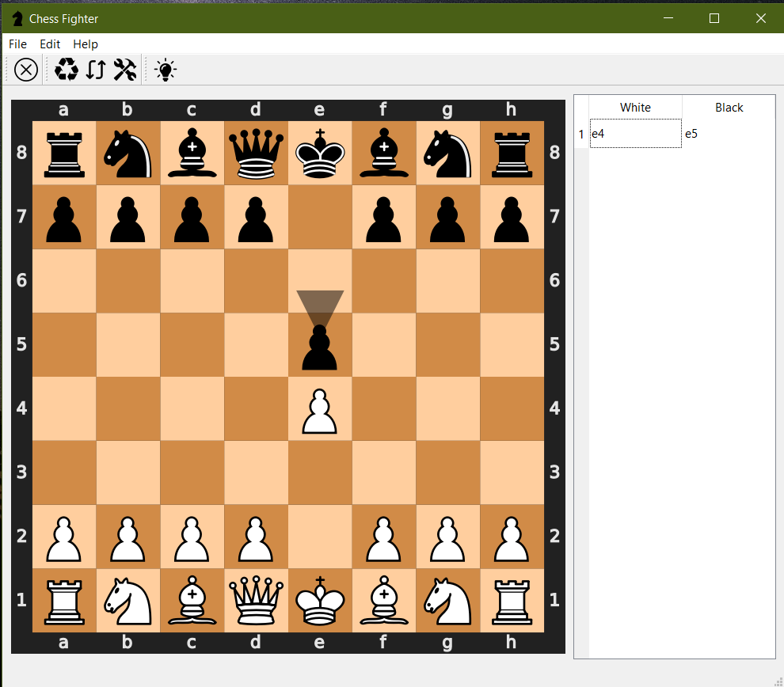Select the white pawn on f2
This screenshot has width=784, height=687.
coord(384,539)
